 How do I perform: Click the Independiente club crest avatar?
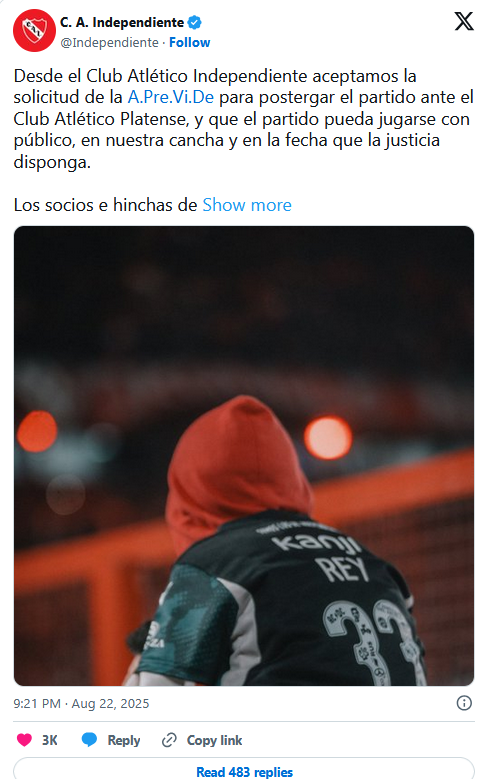(34, 30)
